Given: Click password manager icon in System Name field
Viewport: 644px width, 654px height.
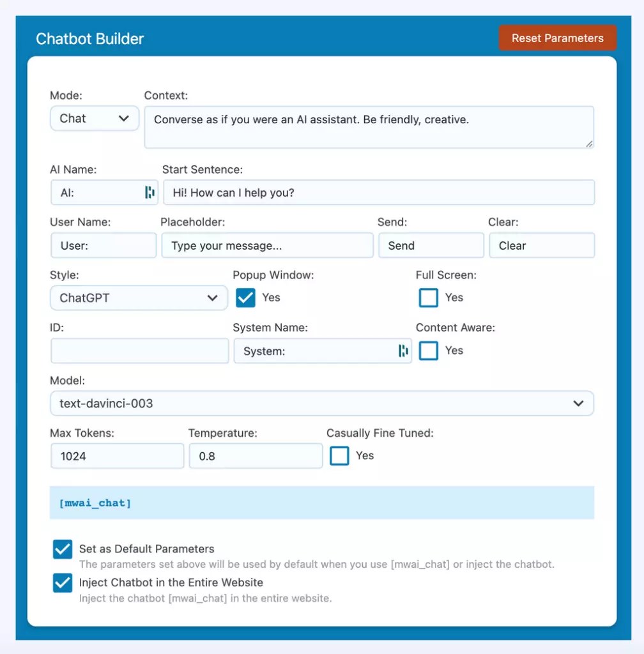Looking at the screenshot, I should click(x=403, y=351).
